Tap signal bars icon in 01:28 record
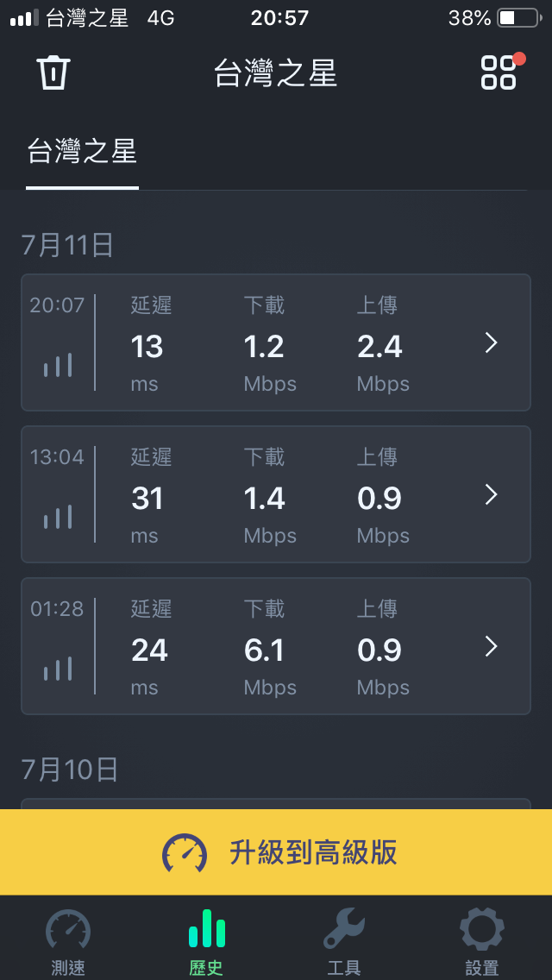The width and height of the screenshot is (552, 980). [x=58, y=669]
